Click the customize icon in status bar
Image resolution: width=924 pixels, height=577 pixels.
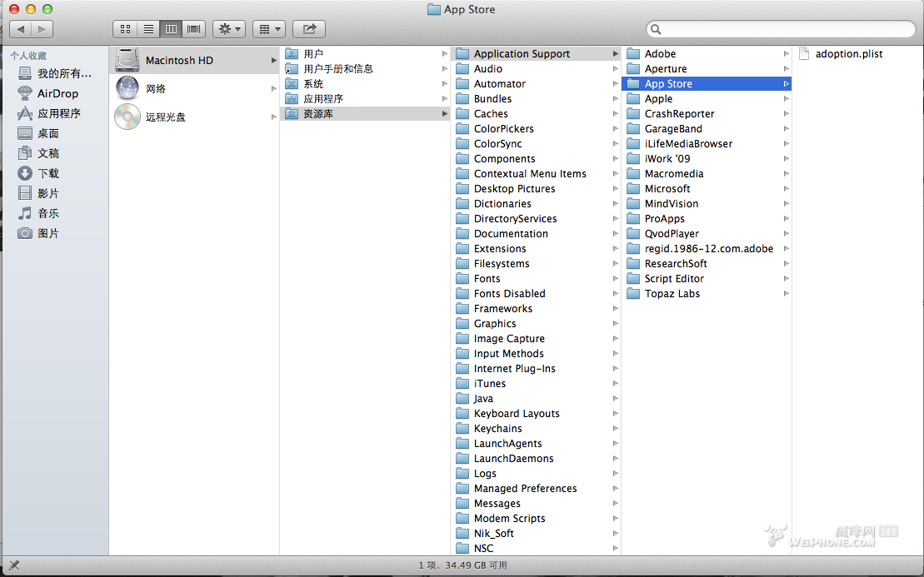click(x=14, y=565)
